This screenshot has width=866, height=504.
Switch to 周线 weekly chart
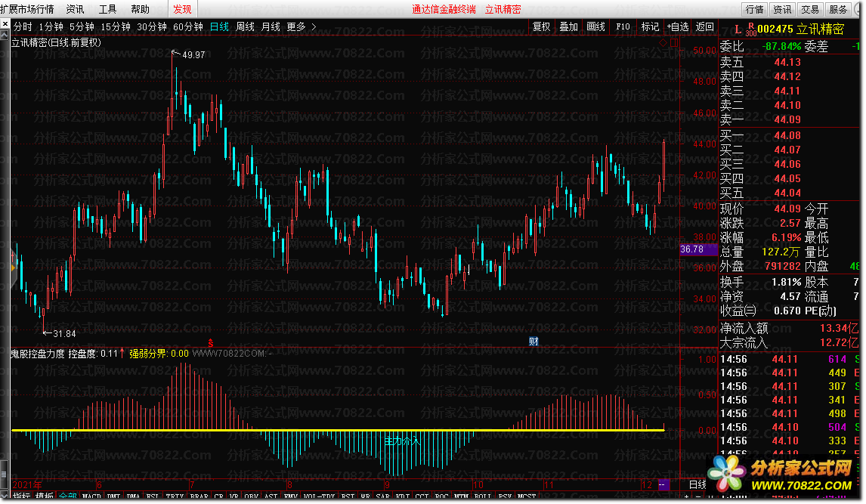246,26
